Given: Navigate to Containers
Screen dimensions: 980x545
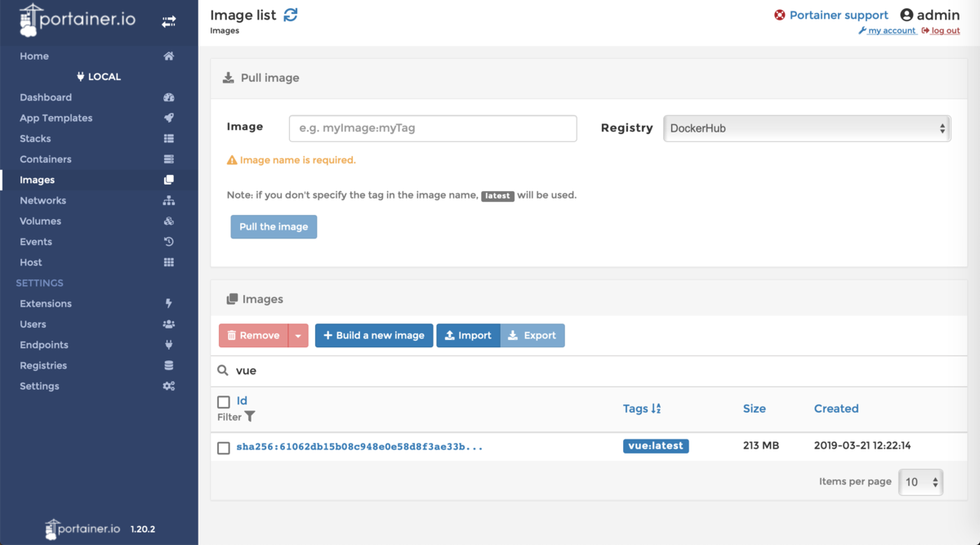Looking at the screenshot, I should tap(46, 159).
